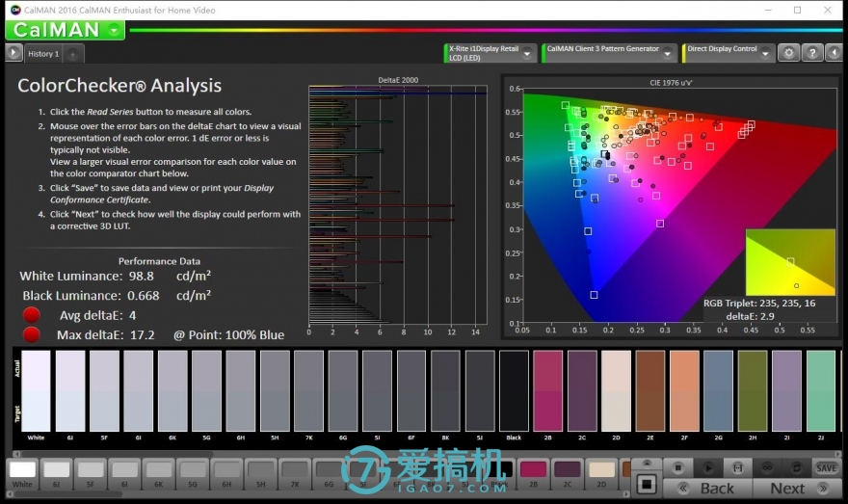Viewport: 848px width, 504px height.
Task: Switch to the History 1 tab
Action: pos(43,54)
